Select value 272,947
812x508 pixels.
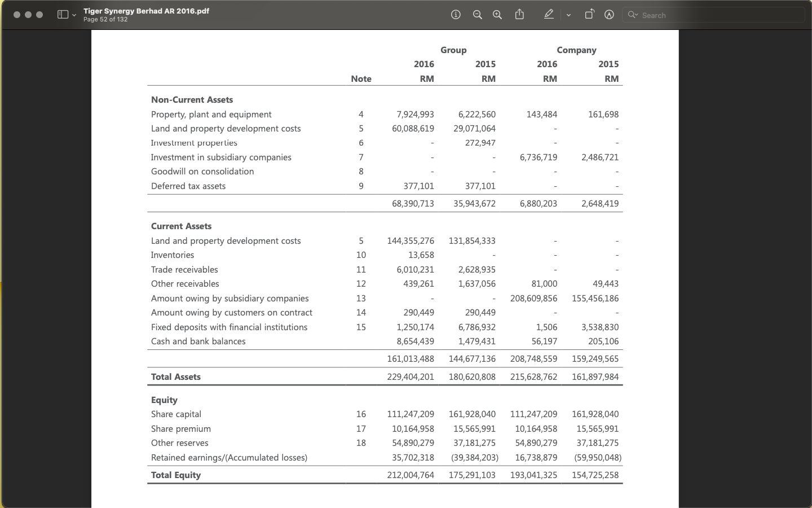click(480, 143)
